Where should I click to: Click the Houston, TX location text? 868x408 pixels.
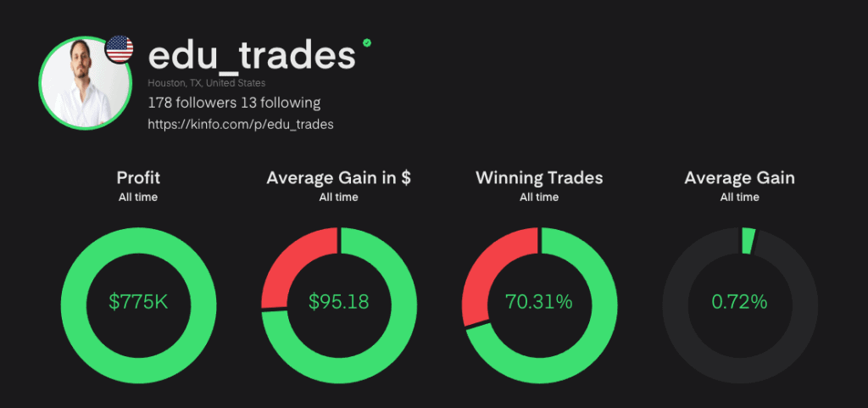pos(206,83)
